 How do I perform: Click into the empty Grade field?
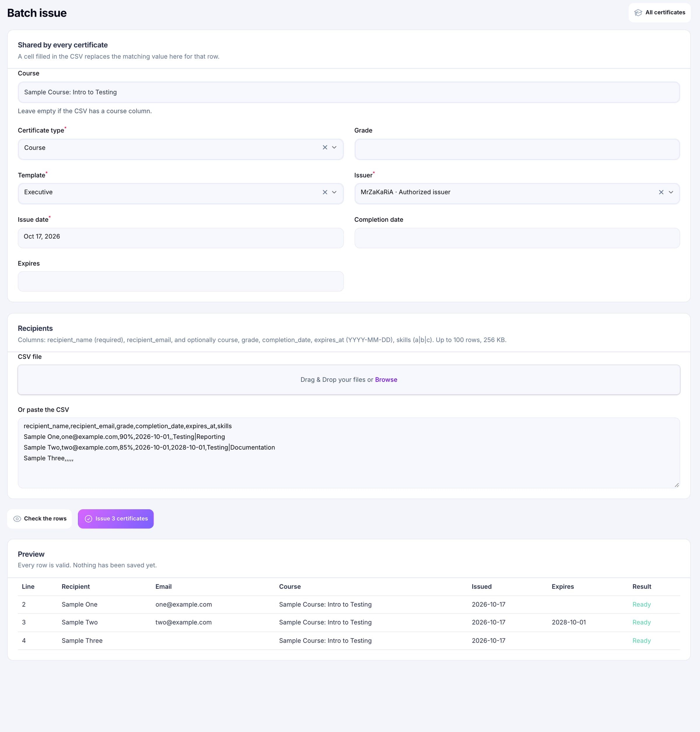[x=517, y=149]
